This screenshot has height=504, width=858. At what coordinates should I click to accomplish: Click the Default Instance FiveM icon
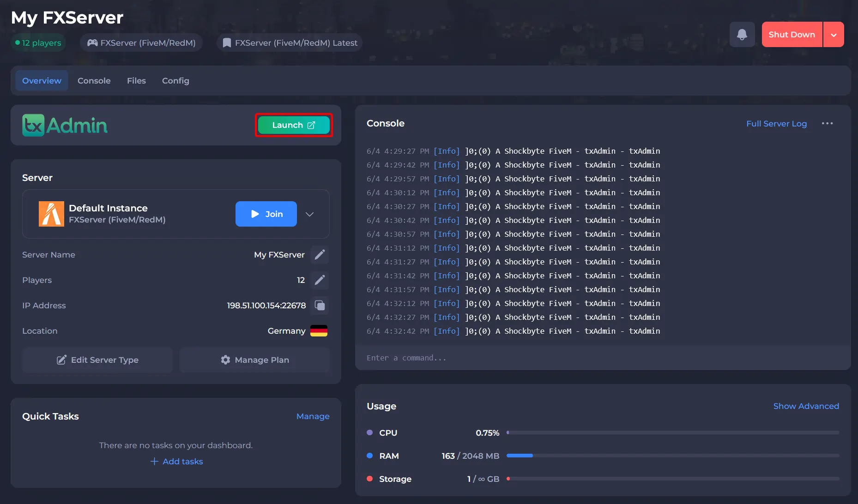pyautogui.click(x=51, y=214)
